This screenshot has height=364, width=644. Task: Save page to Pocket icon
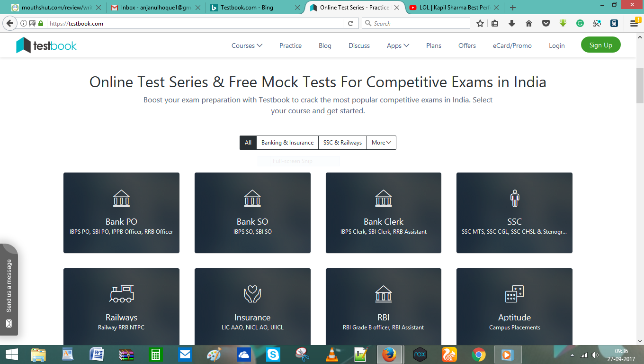point(546,23)
